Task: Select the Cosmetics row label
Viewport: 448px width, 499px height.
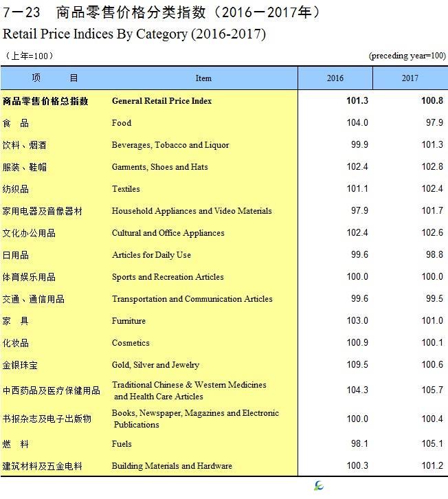Action: pyautogui.click(x=131, y=343)
